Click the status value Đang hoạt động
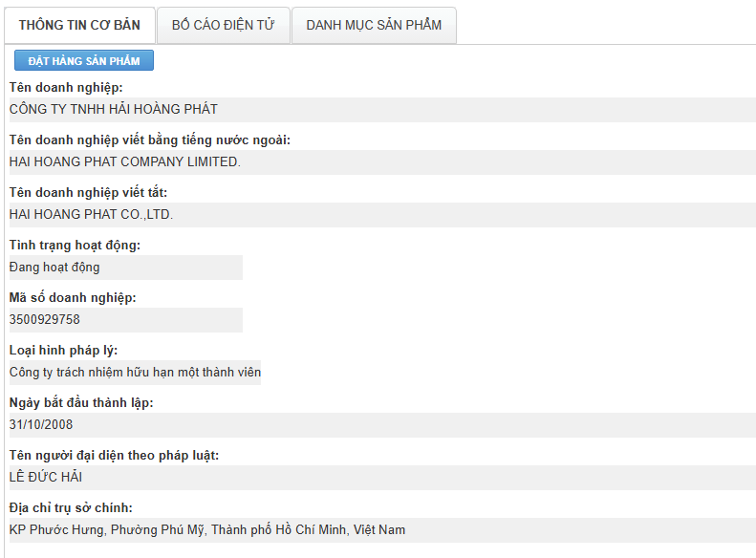756x558 pixels. coord(54,268)
